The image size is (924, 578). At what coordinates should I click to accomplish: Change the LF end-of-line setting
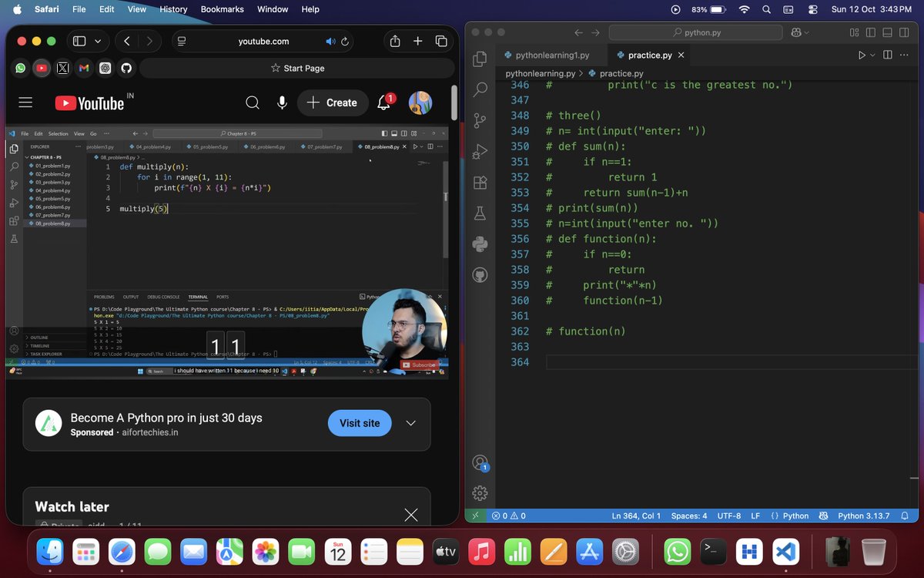pyautogui.click(x=755, y=516)
